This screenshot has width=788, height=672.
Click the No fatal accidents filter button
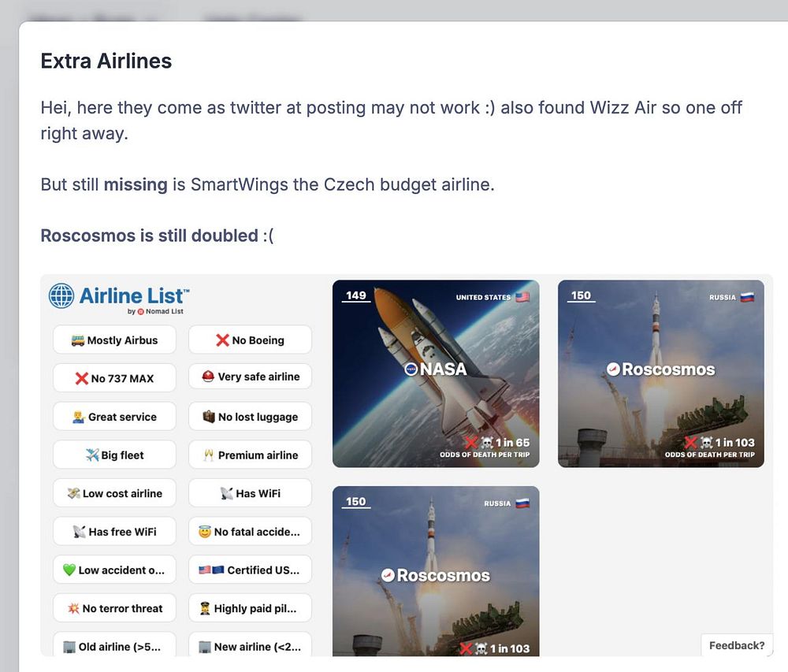point(250,531)
